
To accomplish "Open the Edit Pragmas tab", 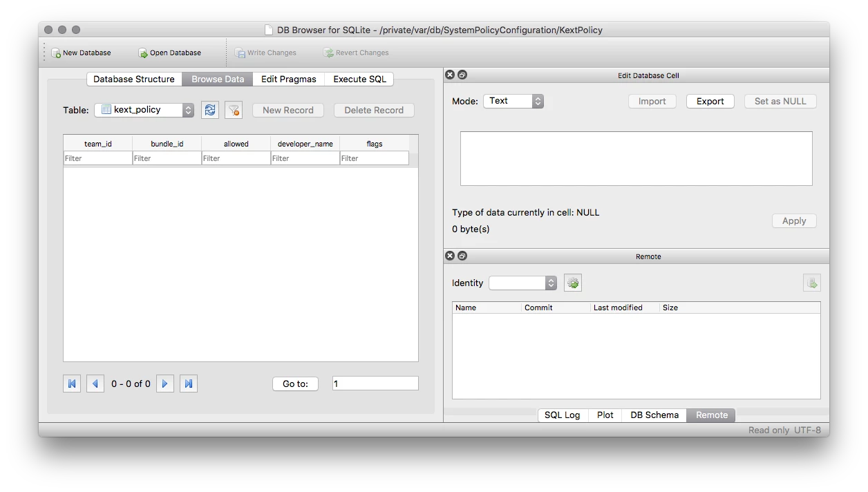I will pos(289,79).
